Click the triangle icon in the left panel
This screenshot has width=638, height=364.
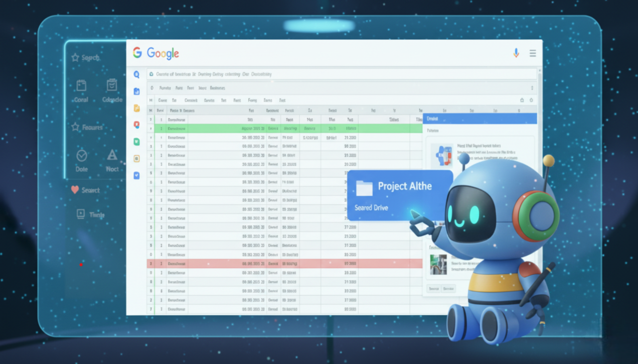[112, 155]
